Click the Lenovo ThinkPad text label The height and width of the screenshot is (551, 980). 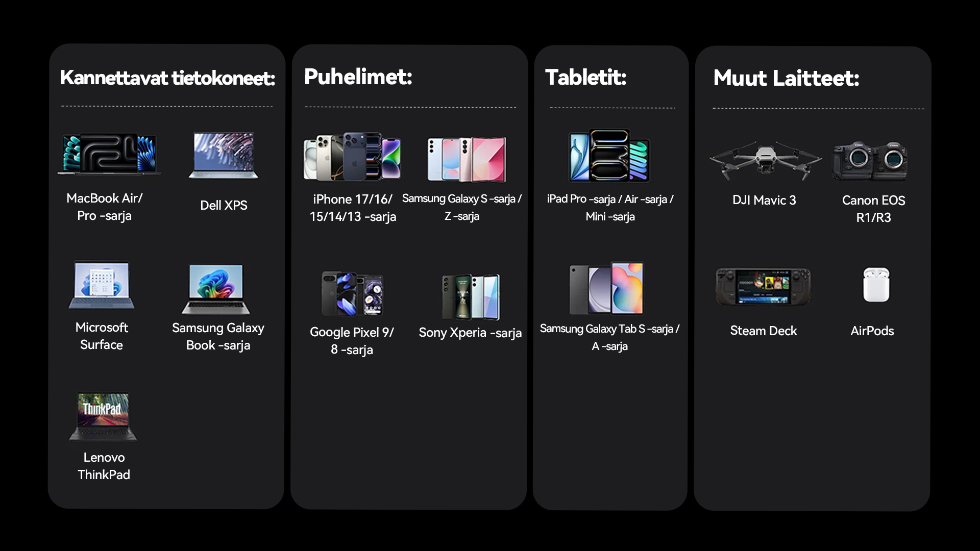pos(104,466)
